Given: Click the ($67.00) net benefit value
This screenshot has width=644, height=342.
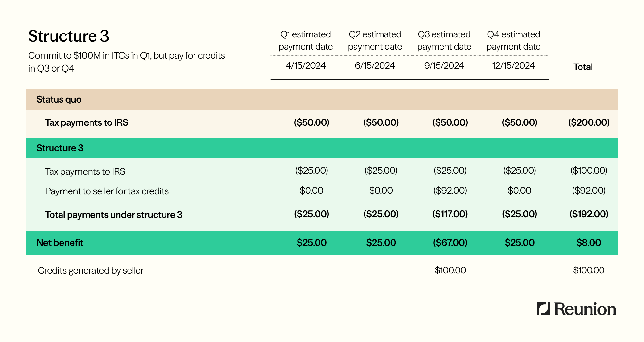Looking at the screenshot, I should click(450, 243).
